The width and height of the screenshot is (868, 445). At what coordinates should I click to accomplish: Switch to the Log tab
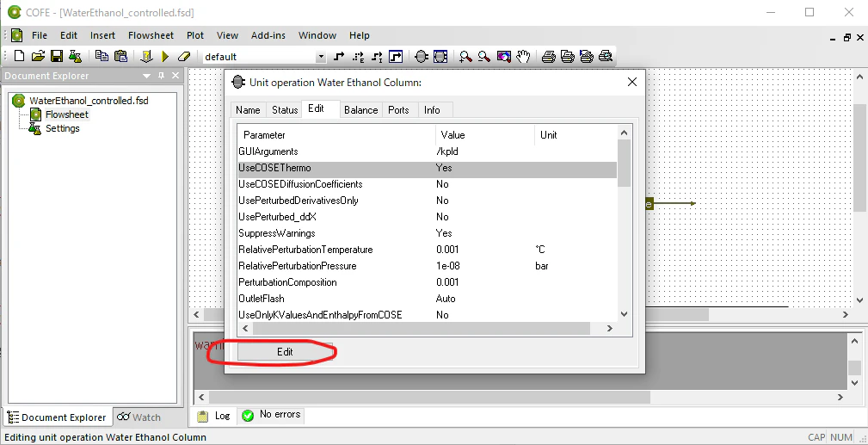coord(215,416)
